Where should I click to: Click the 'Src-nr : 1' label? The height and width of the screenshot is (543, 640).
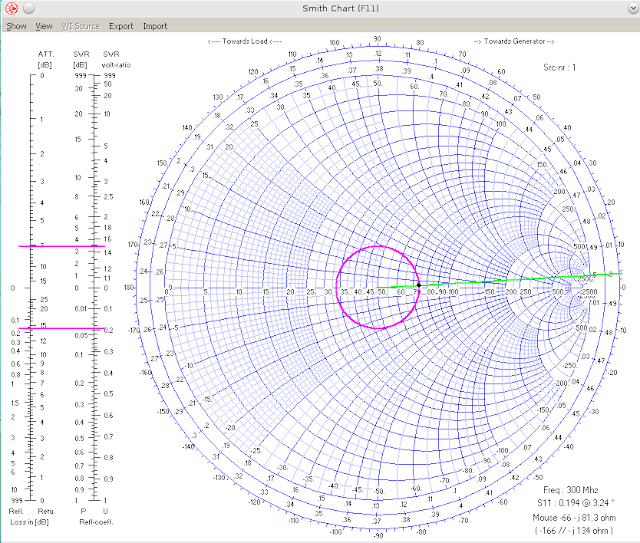point(559,67)
